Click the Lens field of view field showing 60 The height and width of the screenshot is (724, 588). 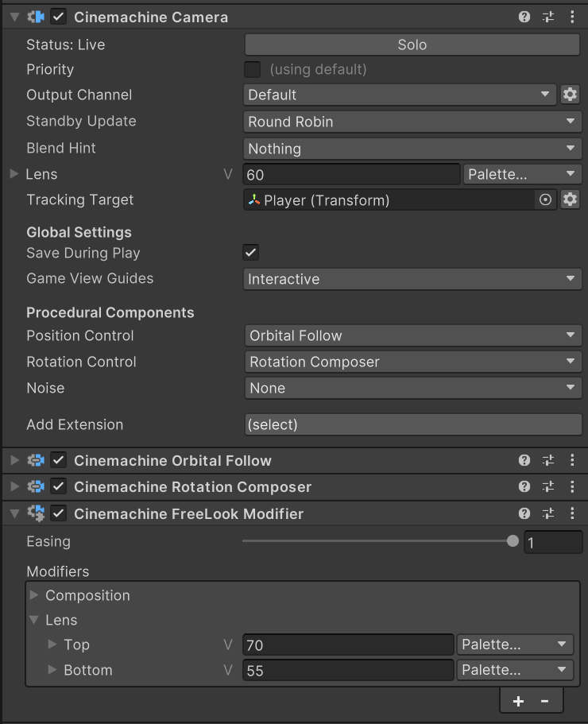pyautogui.click(x=352, y=175)
